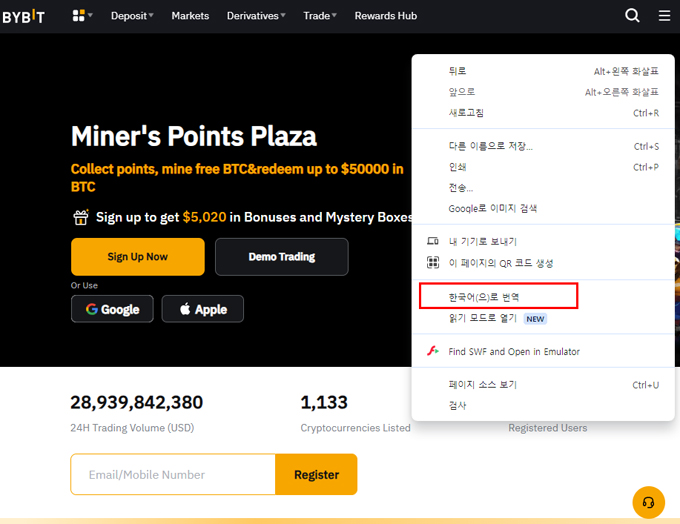Select 새로고침 (Reload) in context menu

pyautogui.click(x=543, y=113)
